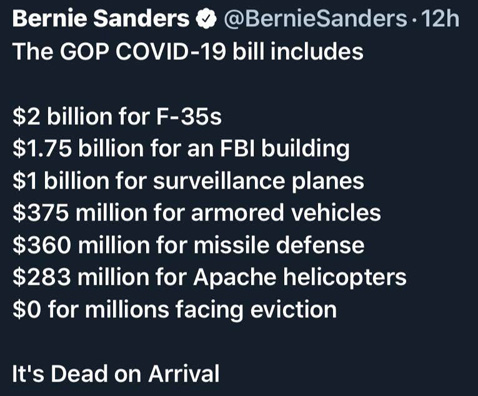The width and height of the screenshot is (478, 396).
Task: Click the '$1.75 billion' amount
Action: coord(78,148)
